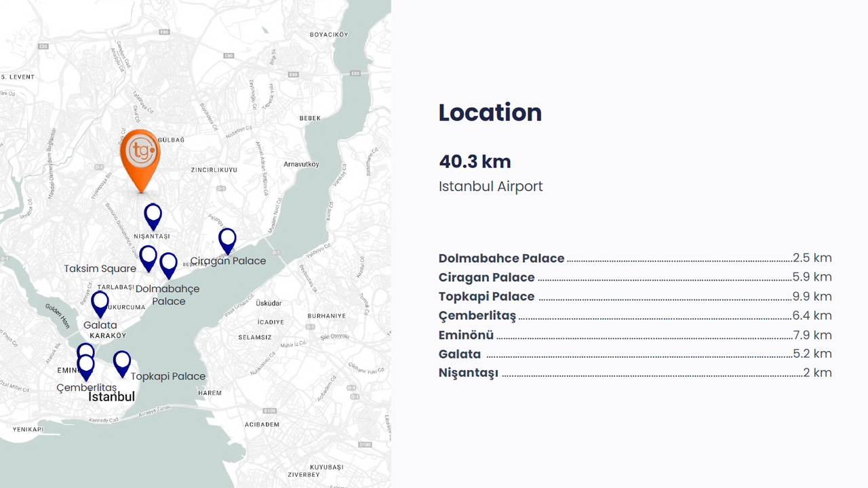Select the Galata map pin
This screenshot has width=868, height=488.
point(100,303)
